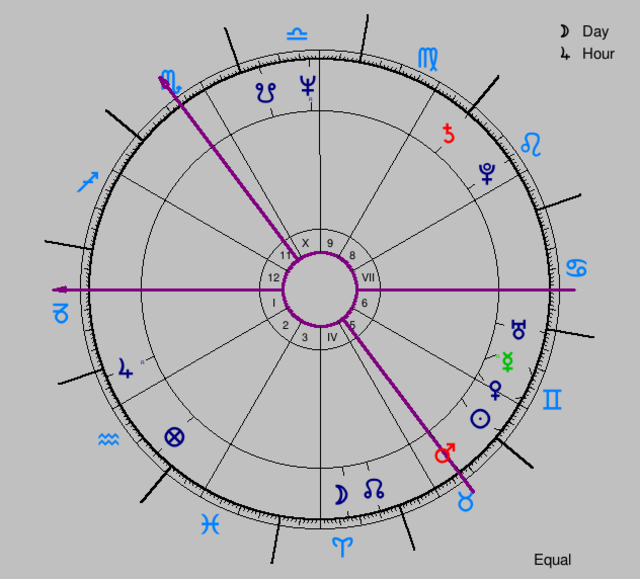The image size is (640, 579).
Task: Click the Moon crescent glyph in the chart
Action: pos(341,495)
